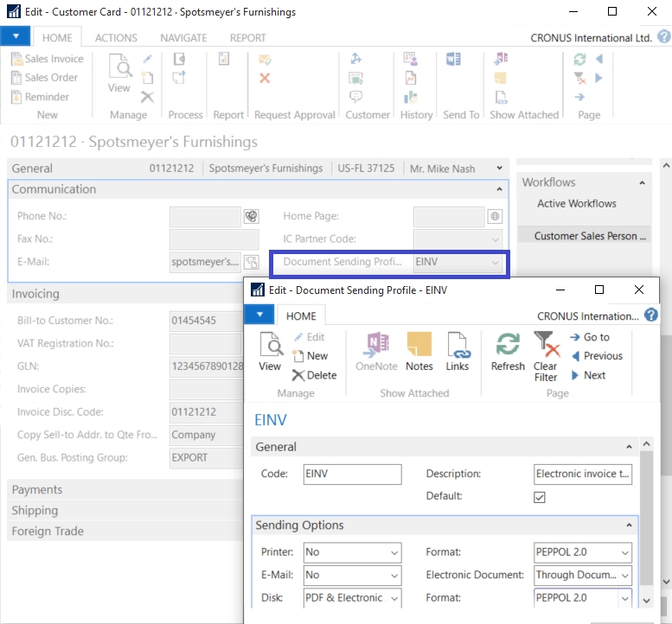Collapse the Sending Options section
The width and height of the screenshot is (672, 624).
click(629, 525)
